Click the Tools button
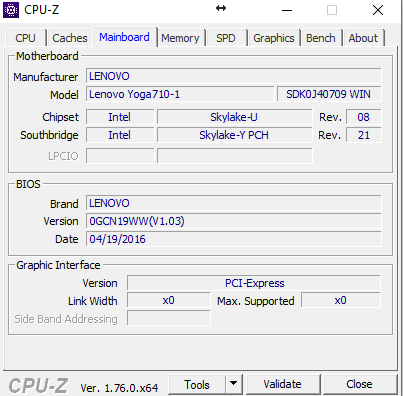Screen dimensions: 403x396 pos(197,384)
